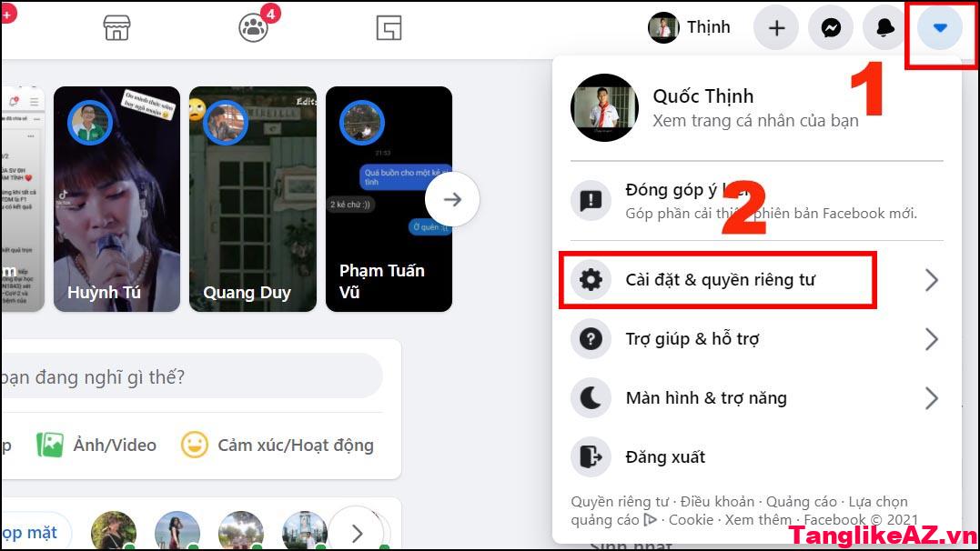Click the Cảm xúc/Hoạt động smiley icon
The image size is (980, 551).
pyautogui.click(x=195, y=445)
